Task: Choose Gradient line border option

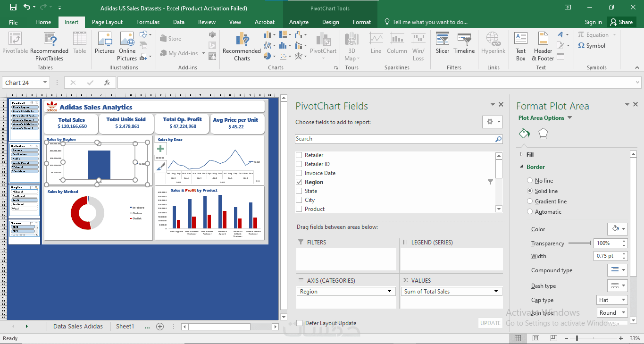Action: pos(530,201)
